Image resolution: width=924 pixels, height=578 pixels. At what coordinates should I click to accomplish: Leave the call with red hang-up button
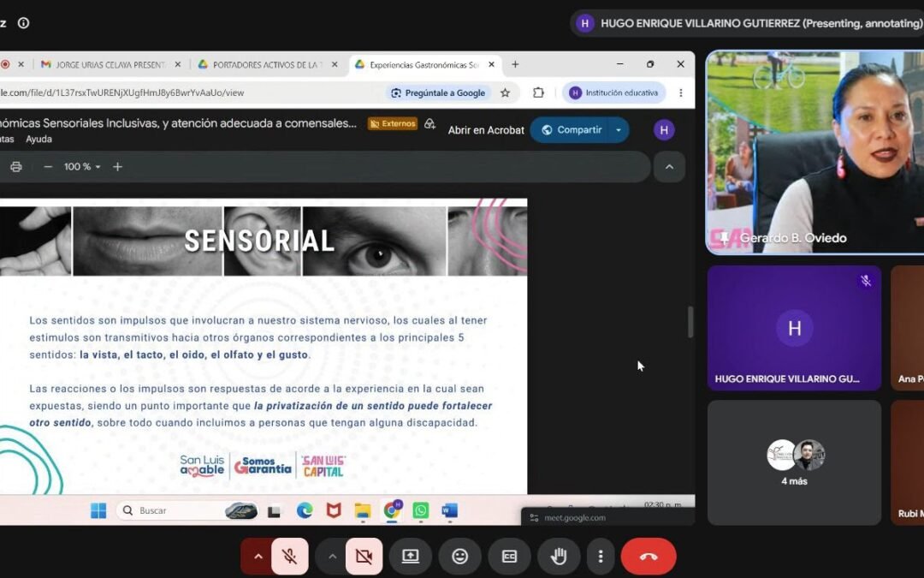click(649, 557)
